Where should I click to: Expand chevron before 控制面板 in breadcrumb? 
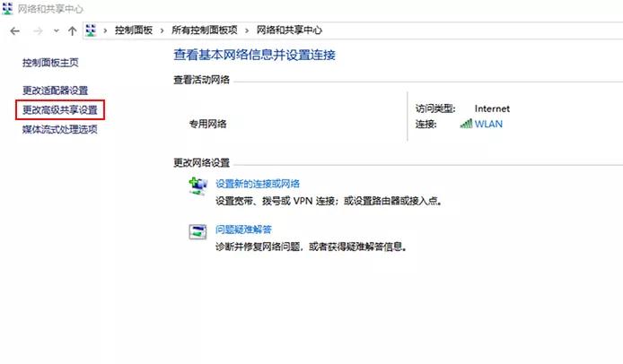coord(105,30)
